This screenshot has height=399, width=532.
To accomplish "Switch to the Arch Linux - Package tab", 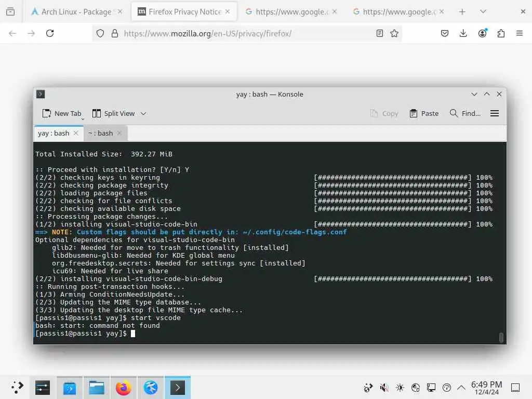I will [x=76, y=11].
